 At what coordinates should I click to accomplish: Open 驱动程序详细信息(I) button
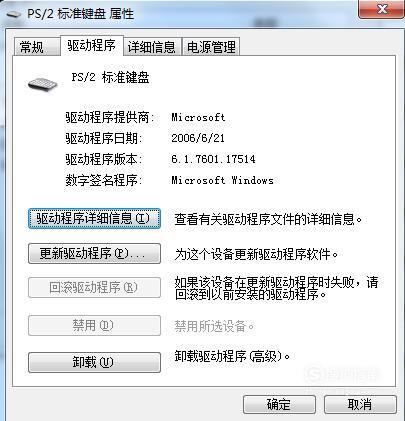94,219
